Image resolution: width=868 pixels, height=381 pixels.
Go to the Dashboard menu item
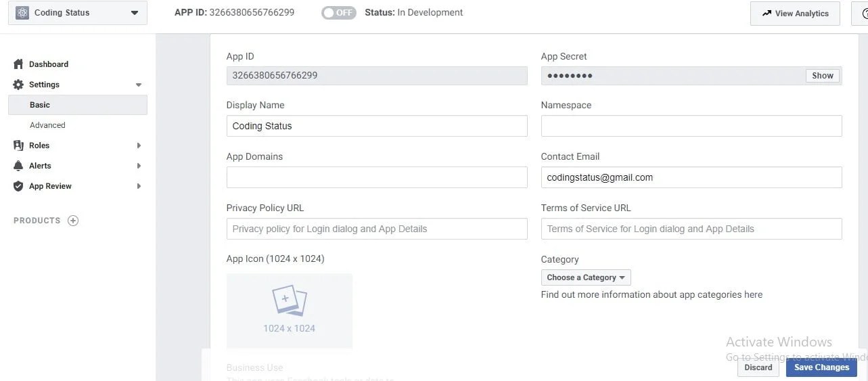(x=49, y=64)
